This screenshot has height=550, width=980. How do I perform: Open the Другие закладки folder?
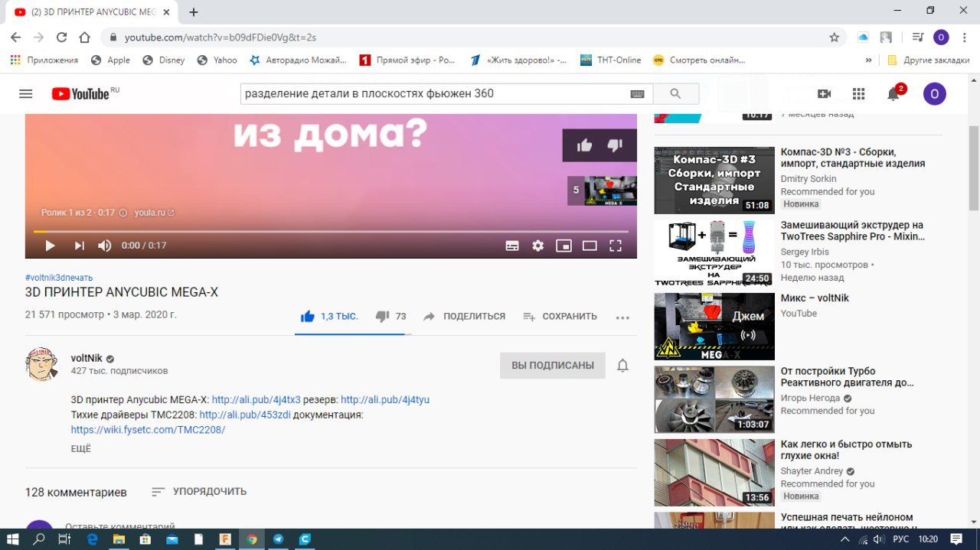(929, 60)
